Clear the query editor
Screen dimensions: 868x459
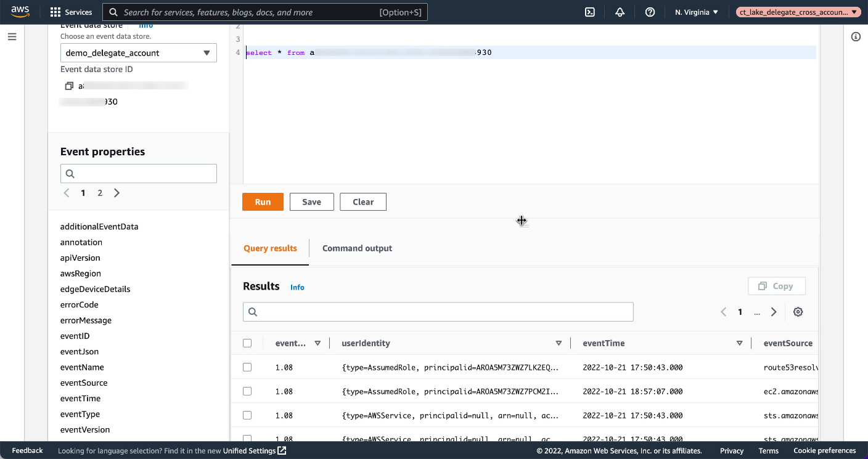[362, 201]
